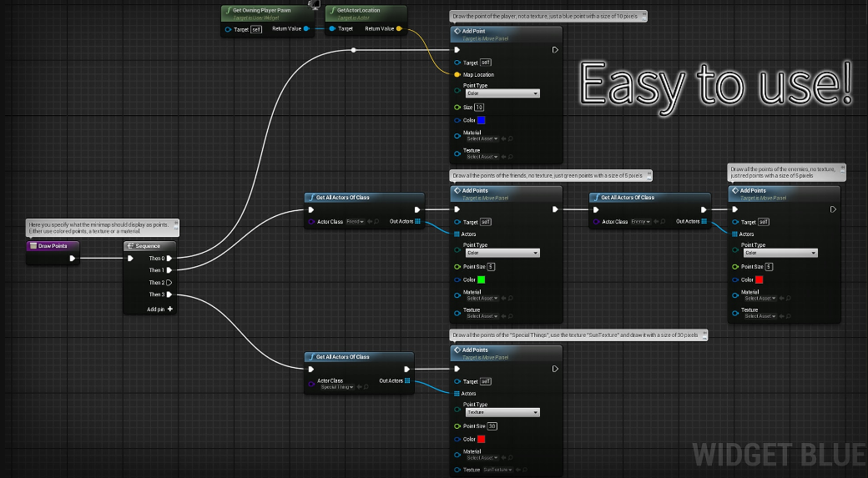Click the Add Point node output exec pin
868x478 pixels.
pos(555,50)
